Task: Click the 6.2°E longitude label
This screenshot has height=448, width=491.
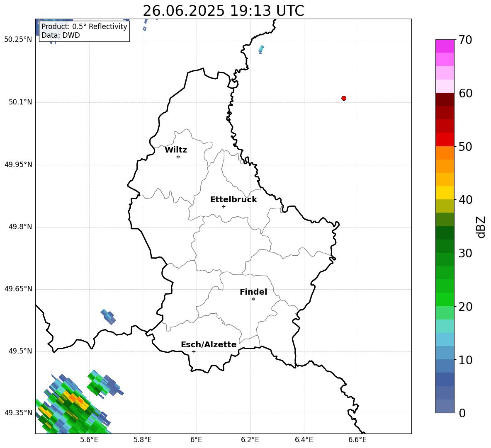Action: click(250, 440)
